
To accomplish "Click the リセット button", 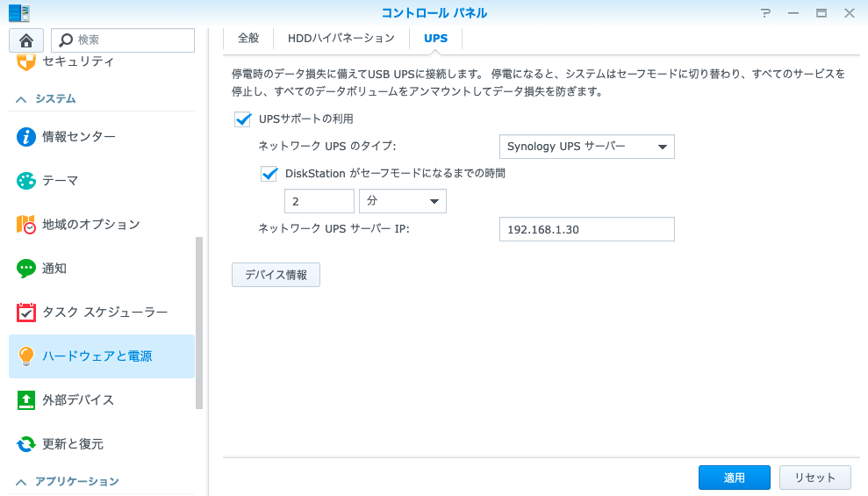I will click(814, 478).
